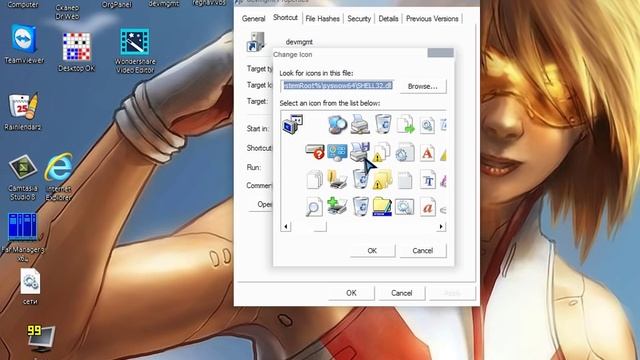Click the icon list left scroll arrow

click(286, 227)
